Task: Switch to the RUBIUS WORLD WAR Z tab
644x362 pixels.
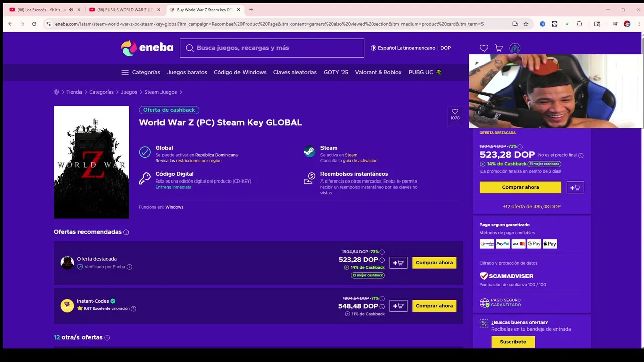Action: coord(124,10)
